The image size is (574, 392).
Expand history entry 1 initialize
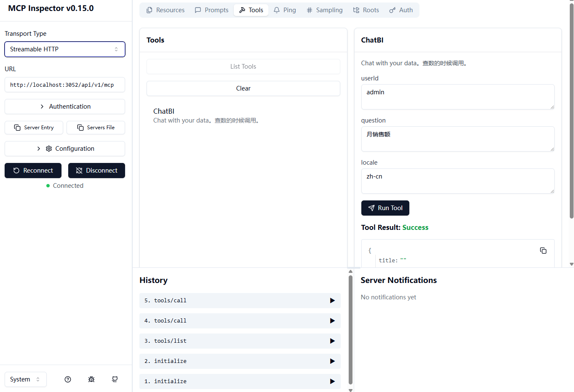(x=240, y=381)
